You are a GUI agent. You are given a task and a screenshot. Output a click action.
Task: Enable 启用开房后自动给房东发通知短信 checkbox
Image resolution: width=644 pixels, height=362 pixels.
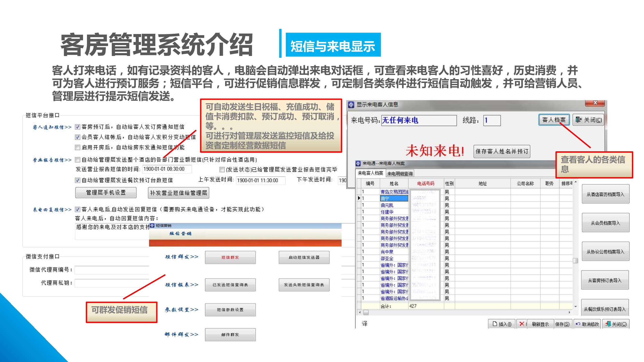point(78,147)
